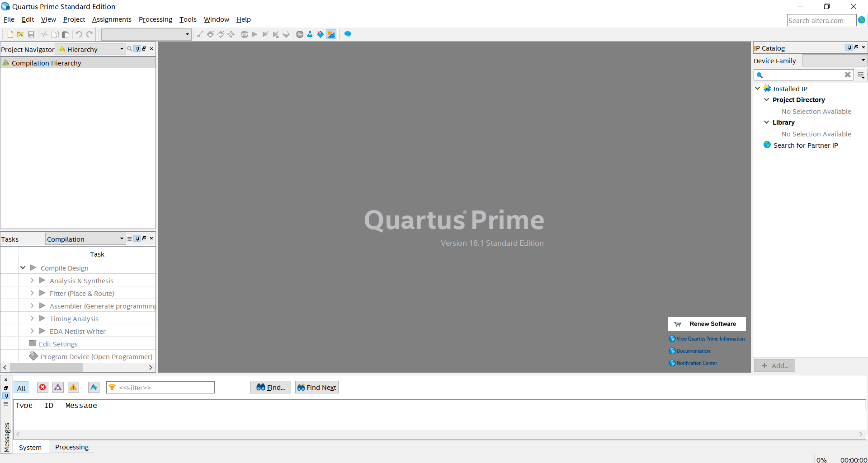This screenshot has height=463, width=868.
Task: Click the Messages panel menu lines icon
Action: tap(6, 404)
